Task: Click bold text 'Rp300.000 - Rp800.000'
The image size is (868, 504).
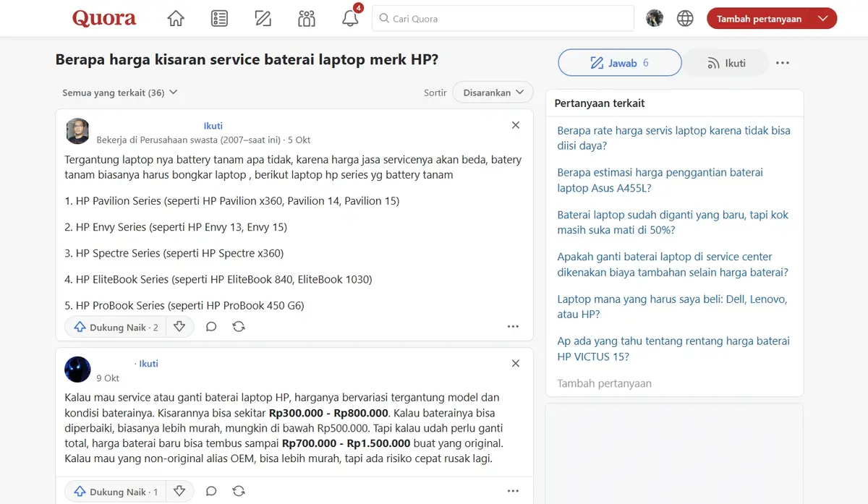Action: (x=329, y=414)
